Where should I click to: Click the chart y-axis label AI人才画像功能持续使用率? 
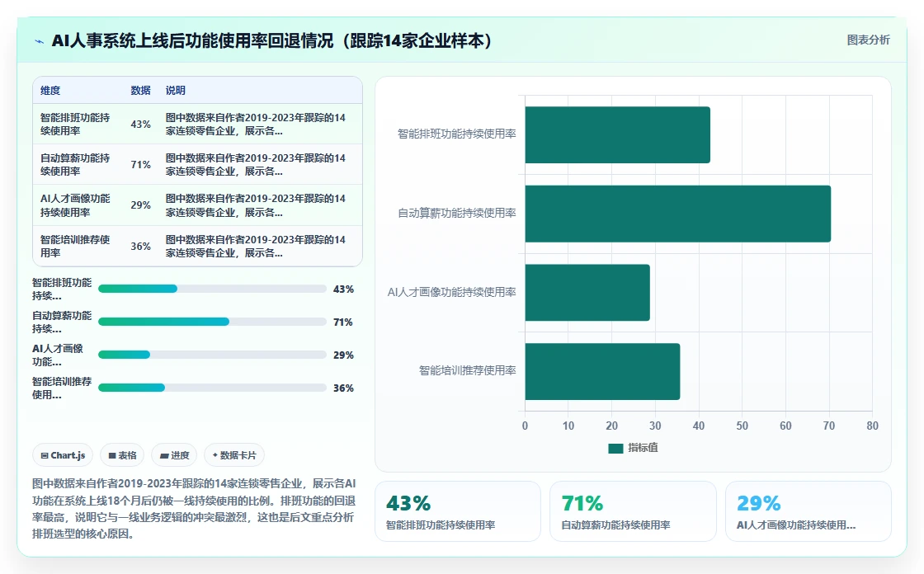coord(451,292)
